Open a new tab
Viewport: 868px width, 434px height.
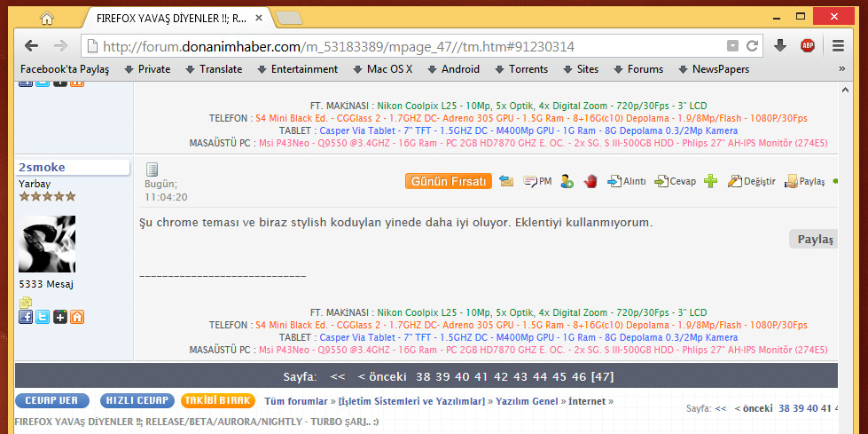[x=289, y=19]
